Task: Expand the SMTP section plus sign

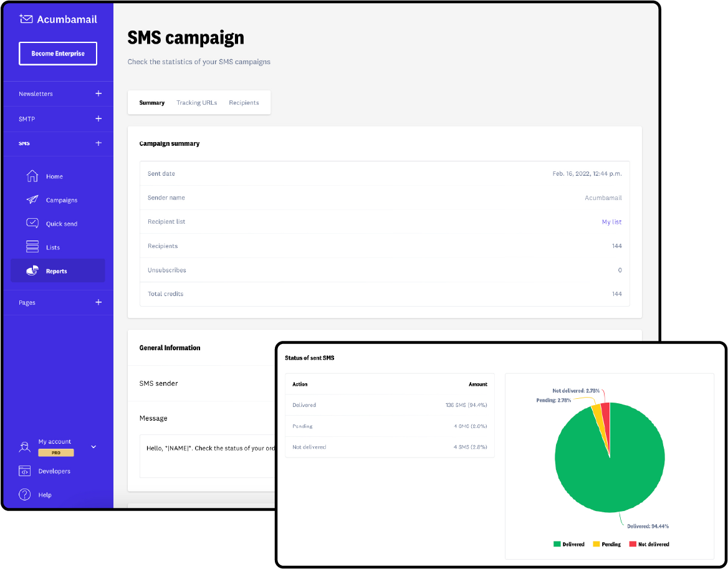Action: point(98,118)
